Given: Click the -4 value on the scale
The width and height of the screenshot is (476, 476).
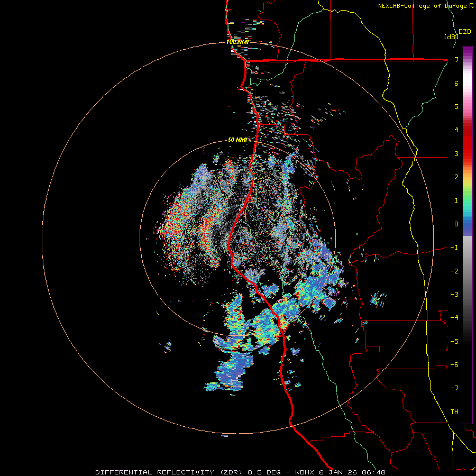Looking at the screenshot, I should [x=454, y=318].
